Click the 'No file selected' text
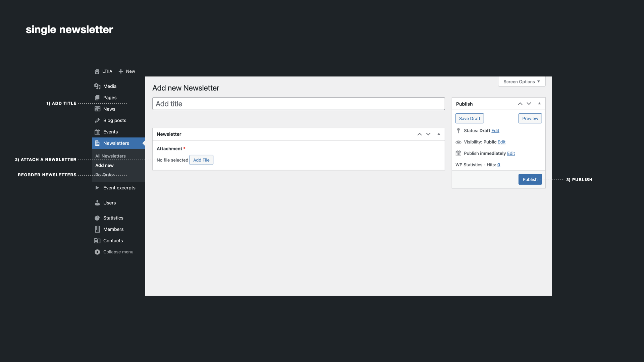Screen dimensions: 644x362 [172, 160]
